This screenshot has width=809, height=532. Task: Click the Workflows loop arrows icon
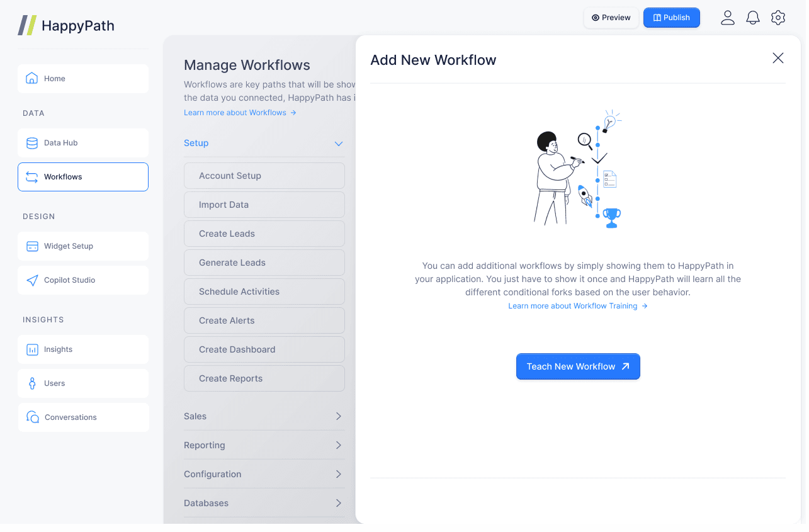(31, 177)
